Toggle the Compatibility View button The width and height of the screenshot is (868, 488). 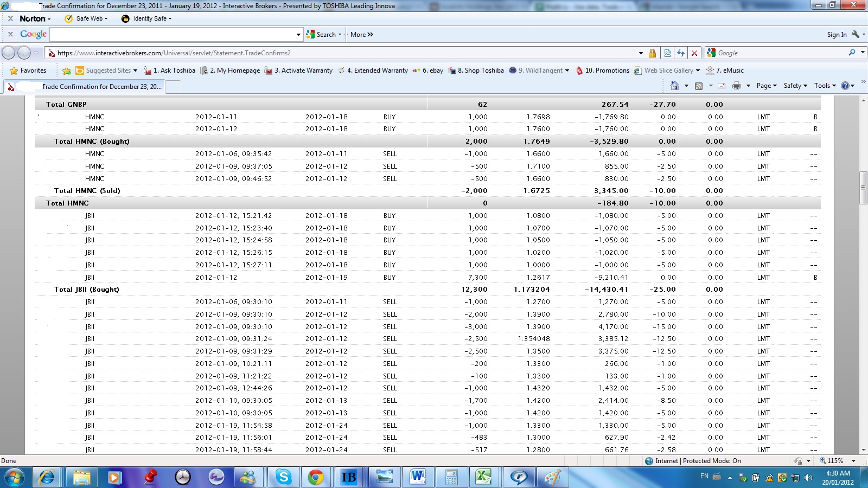tap(667, 53)
